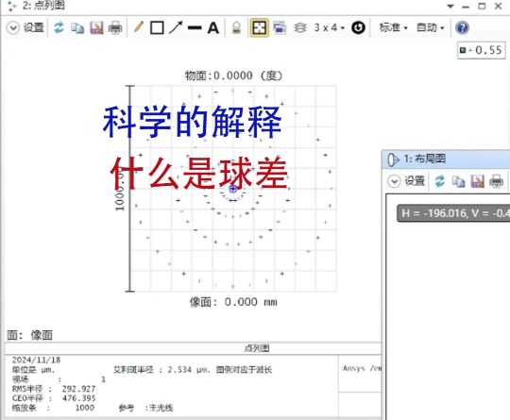
Task: Click the center spot marker in diagram
Action: [x=233, y=189]
